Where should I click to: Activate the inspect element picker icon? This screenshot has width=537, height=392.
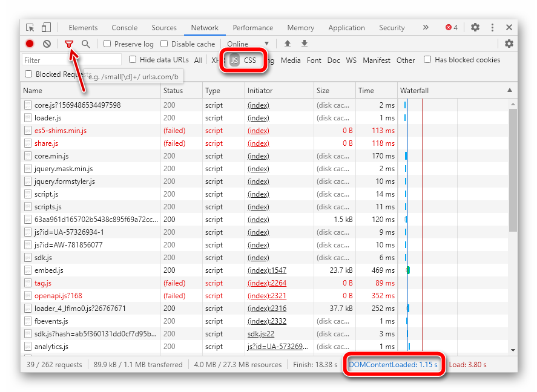[x=30, y=28]
